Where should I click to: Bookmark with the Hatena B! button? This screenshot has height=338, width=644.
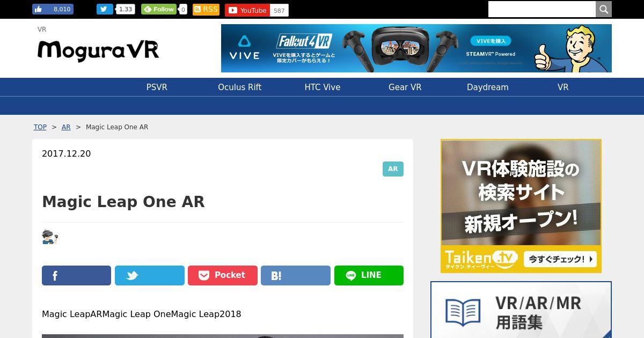(296, 275)
